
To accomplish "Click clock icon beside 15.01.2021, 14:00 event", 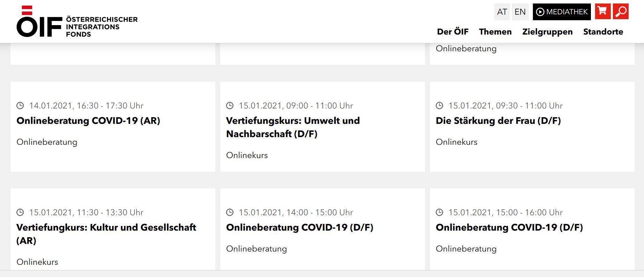I will click(x=230, y=212).
